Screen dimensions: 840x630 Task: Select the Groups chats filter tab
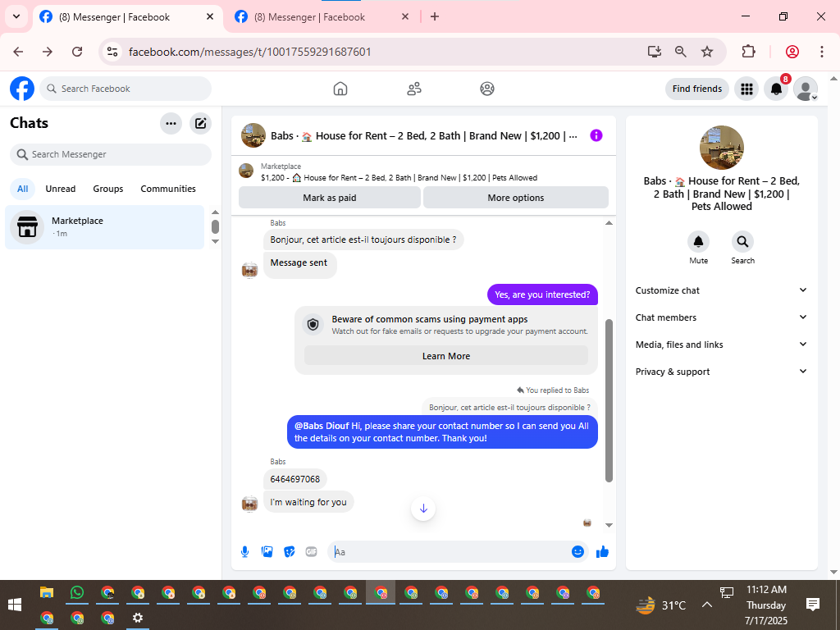pyautogui.click(x=108, y=189)
